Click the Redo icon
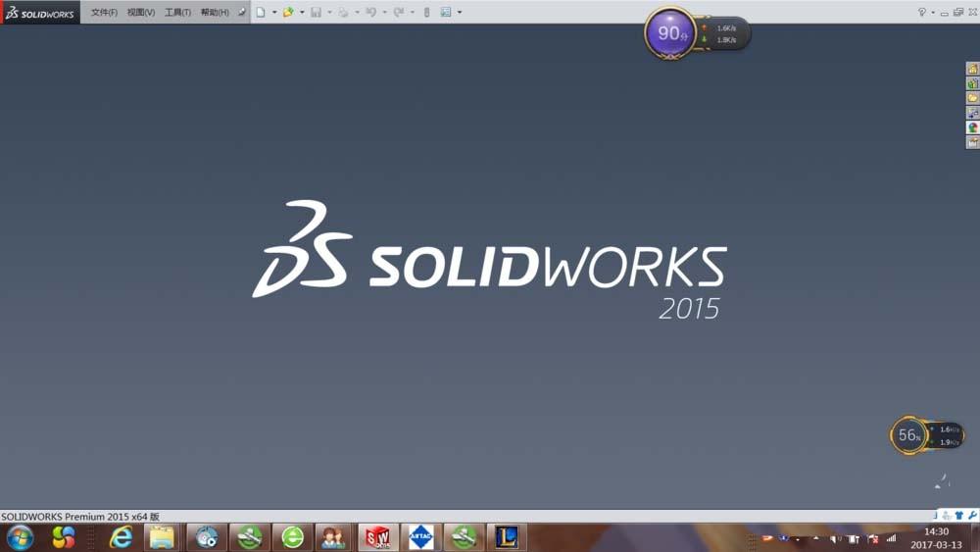980x552 pixels. [398, 12]
